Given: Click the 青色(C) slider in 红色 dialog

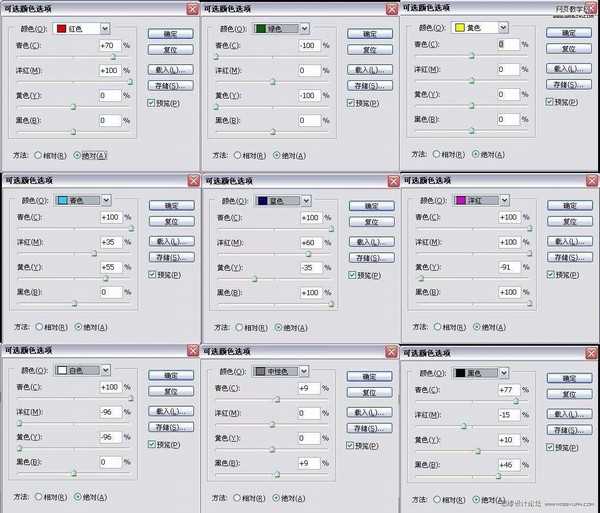Looking at the screenshot, I should click(x=113, y=57).
